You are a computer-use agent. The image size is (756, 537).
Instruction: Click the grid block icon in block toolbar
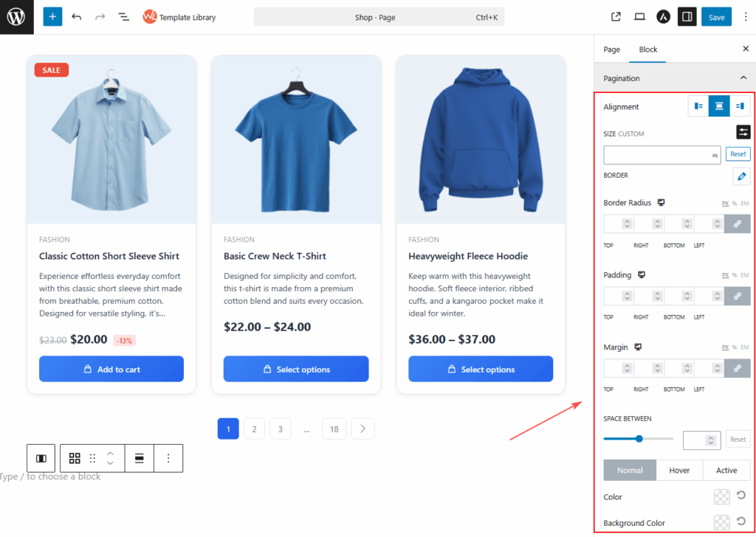pyautogui.click(x=75, y=458)
